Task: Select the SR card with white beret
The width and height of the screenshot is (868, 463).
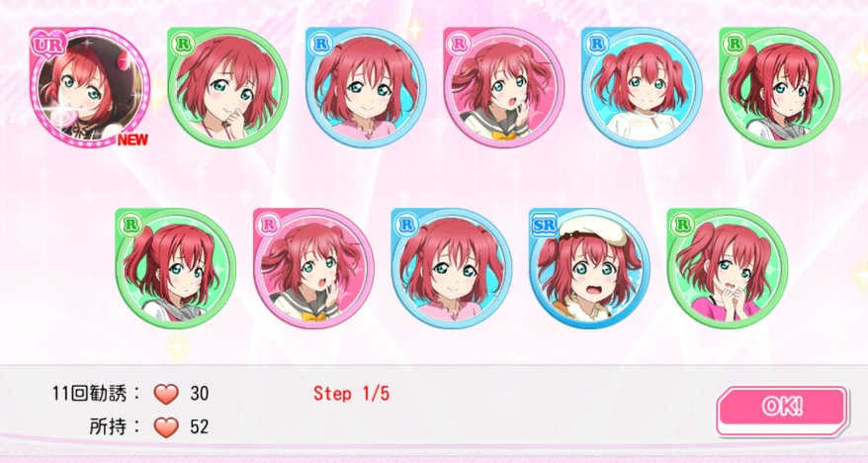Action: point(589,269)
